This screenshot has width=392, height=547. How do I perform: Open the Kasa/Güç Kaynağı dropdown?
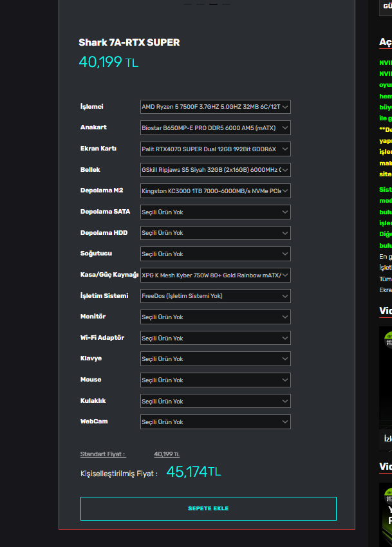coord(216,275)
